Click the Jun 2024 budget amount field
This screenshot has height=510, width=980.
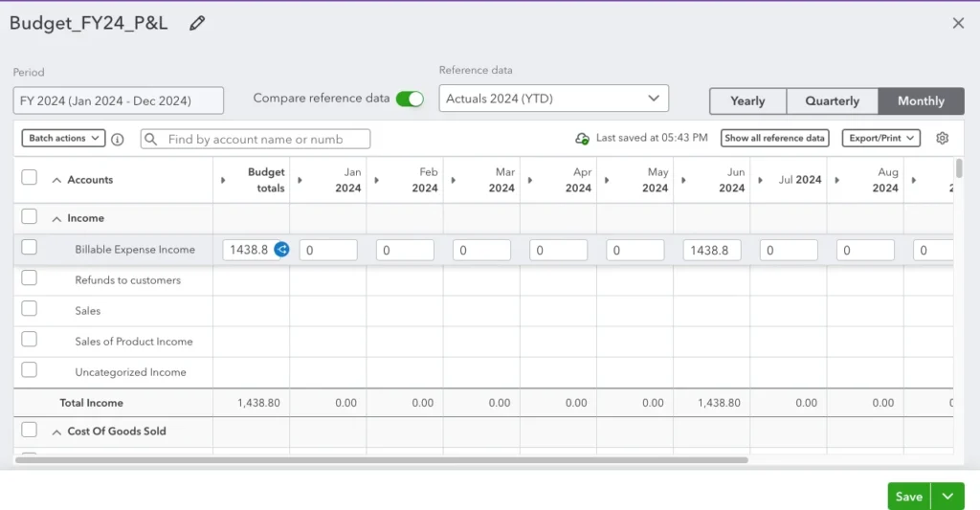711,250
